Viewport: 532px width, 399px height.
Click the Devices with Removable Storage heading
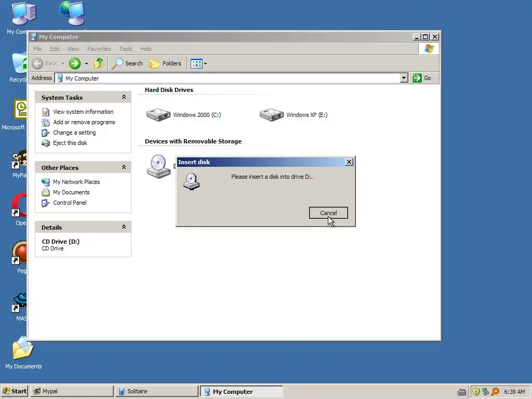click(x=193, y=141)
